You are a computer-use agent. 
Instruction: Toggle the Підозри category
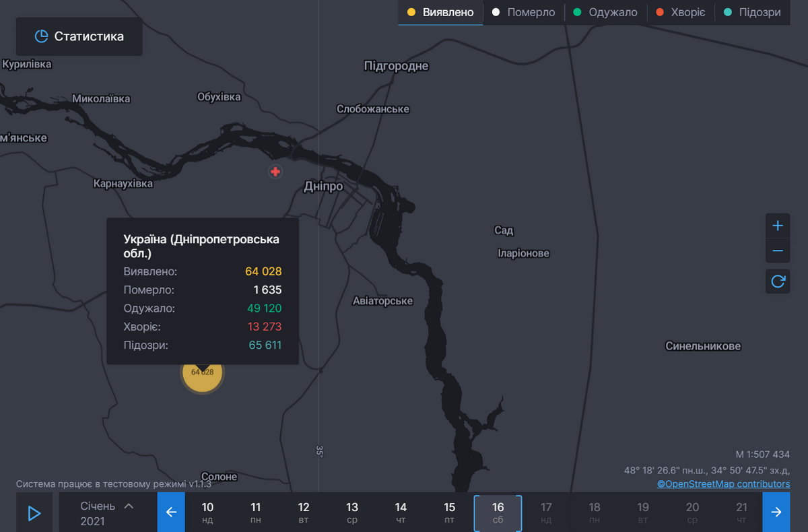click(751, 13)
